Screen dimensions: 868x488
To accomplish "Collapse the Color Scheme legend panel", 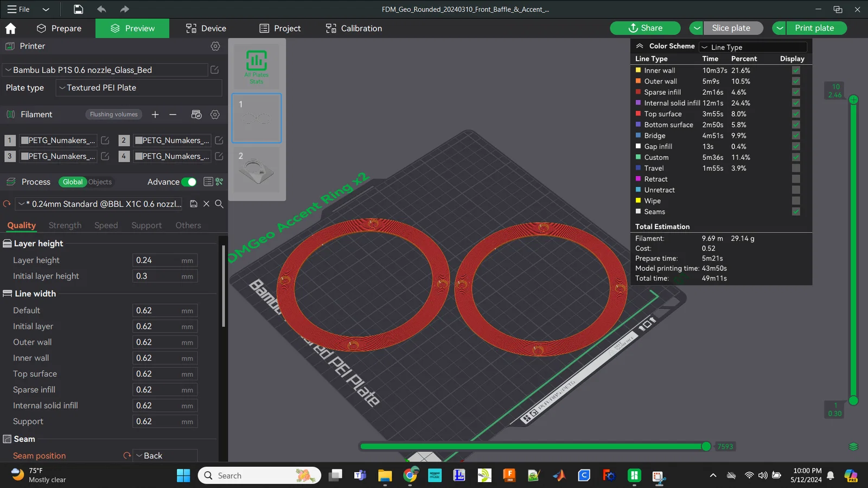I will pyautogui.click(x=640, y=46).
